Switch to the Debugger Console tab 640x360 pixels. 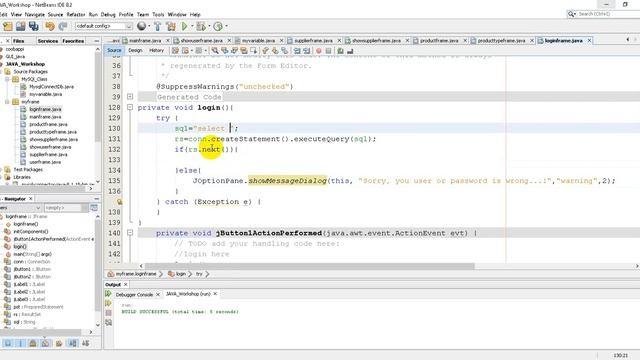134,294
